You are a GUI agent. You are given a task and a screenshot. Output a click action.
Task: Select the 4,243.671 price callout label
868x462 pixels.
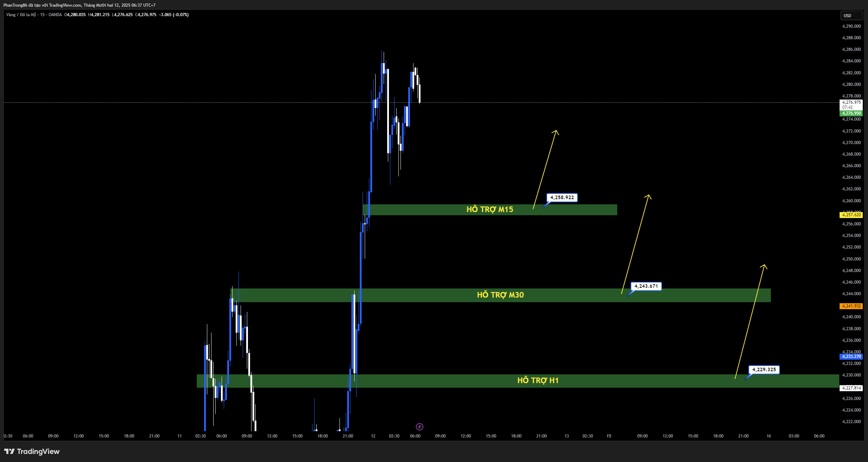[646, 286]
